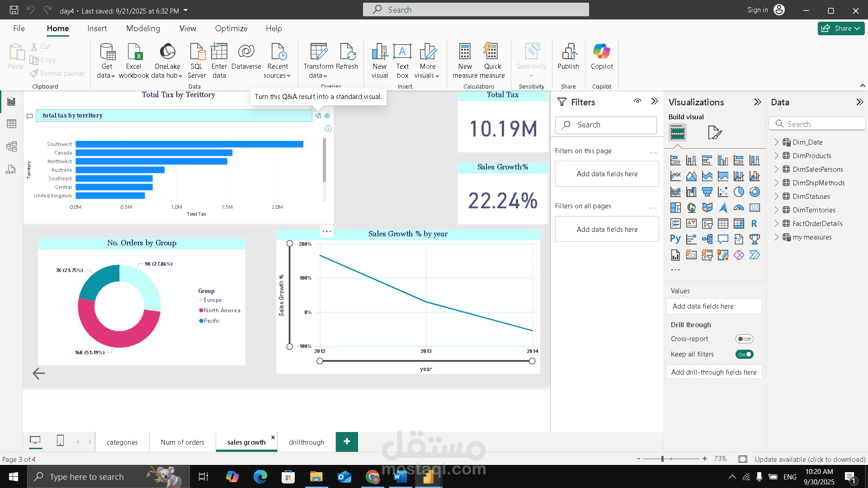Image resolution: width=868 pixels, height=488 pixels.
Task: Click the zoom slider handle in status bar
Action: click(662, 459)
